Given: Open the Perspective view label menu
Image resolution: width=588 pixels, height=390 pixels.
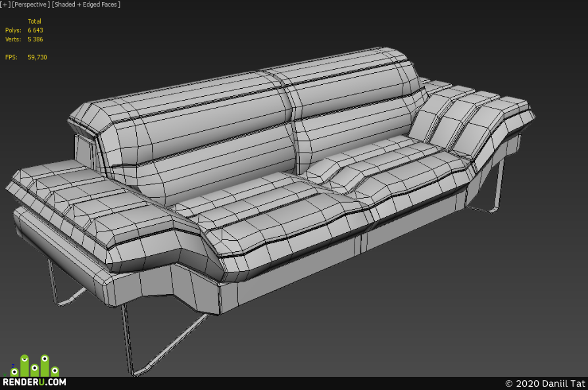Looking at the screenshot, I should coord(31,5).
